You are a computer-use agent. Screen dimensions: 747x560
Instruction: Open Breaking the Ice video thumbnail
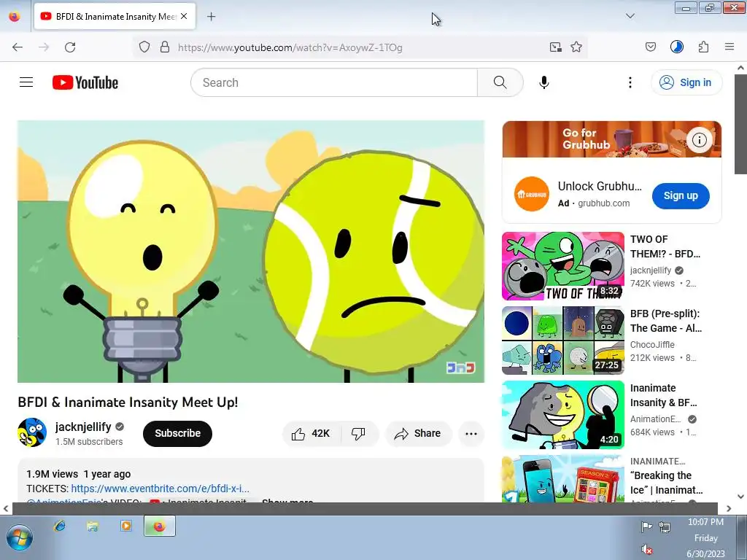(x=562, y=478)
